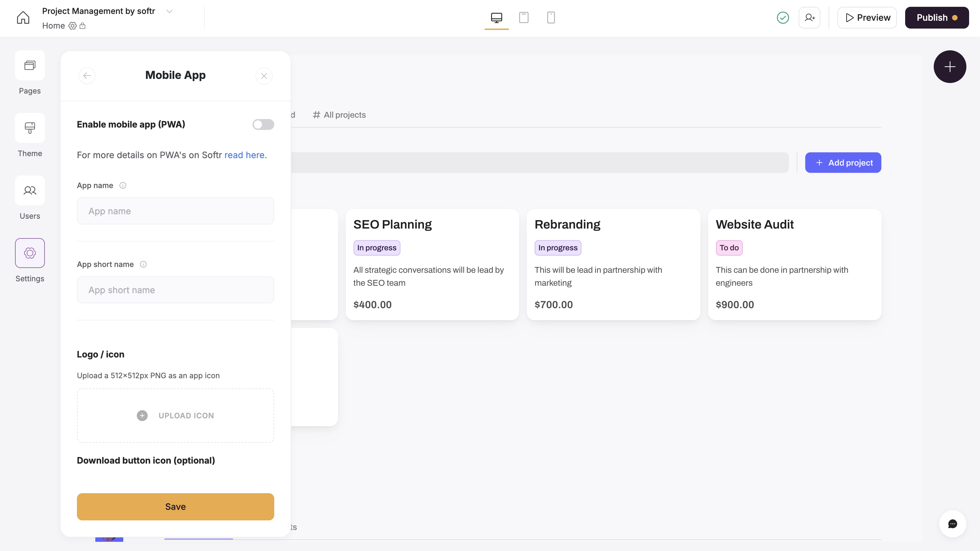This screenshot has height=551, width=980.
Task: Select desktop preview device icon
Action: pos(496,17)
